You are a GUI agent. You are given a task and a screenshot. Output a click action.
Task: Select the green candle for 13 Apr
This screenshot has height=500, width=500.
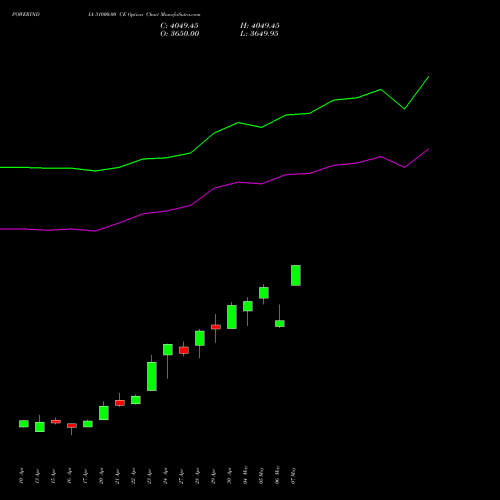pyautogui.click(x=40, y=427)
